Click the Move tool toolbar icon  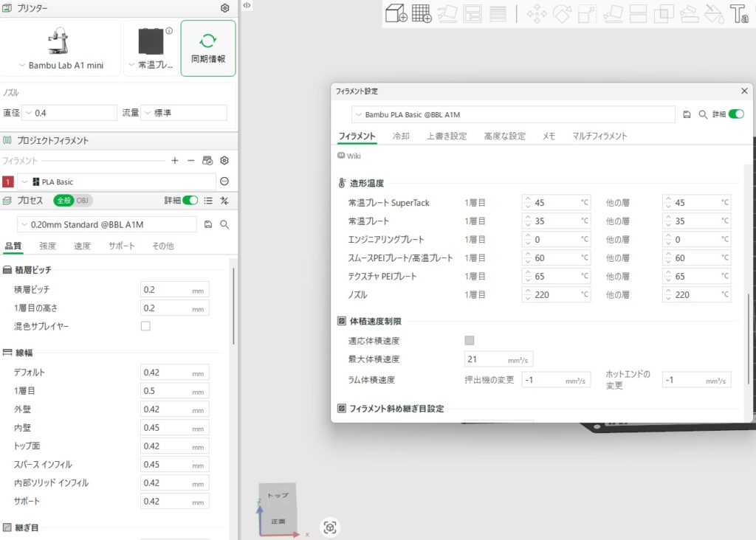click(x=537, y=13)
